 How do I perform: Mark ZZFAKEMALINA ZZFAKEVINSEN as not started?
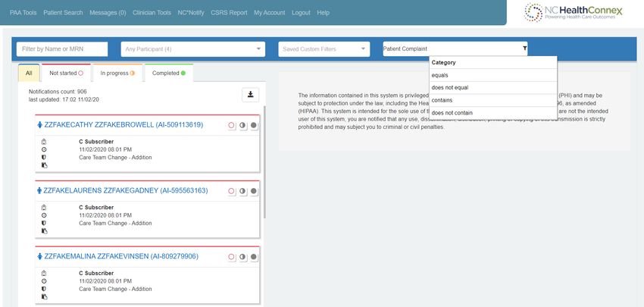coord(232,257)
